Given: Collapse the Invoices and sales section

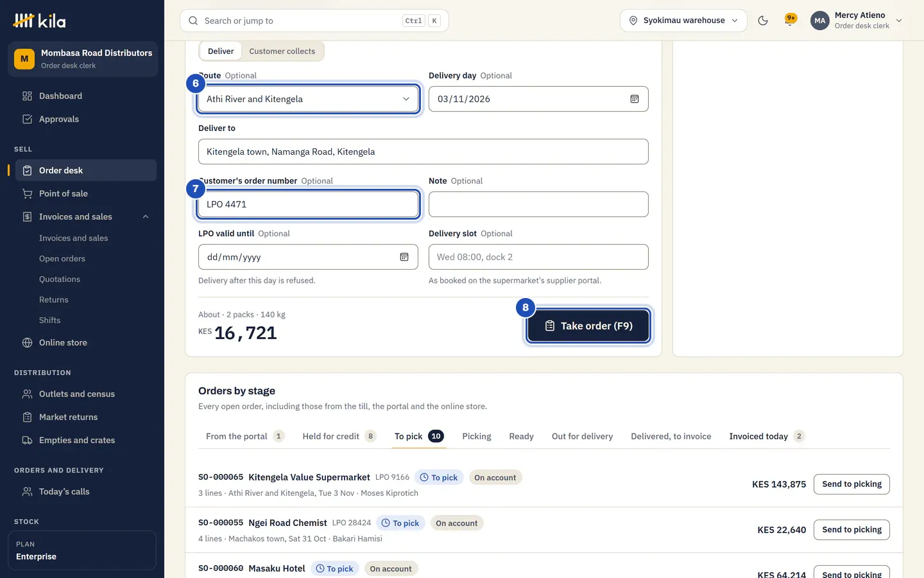Looking at the screenshot, I should click(146, 217).
